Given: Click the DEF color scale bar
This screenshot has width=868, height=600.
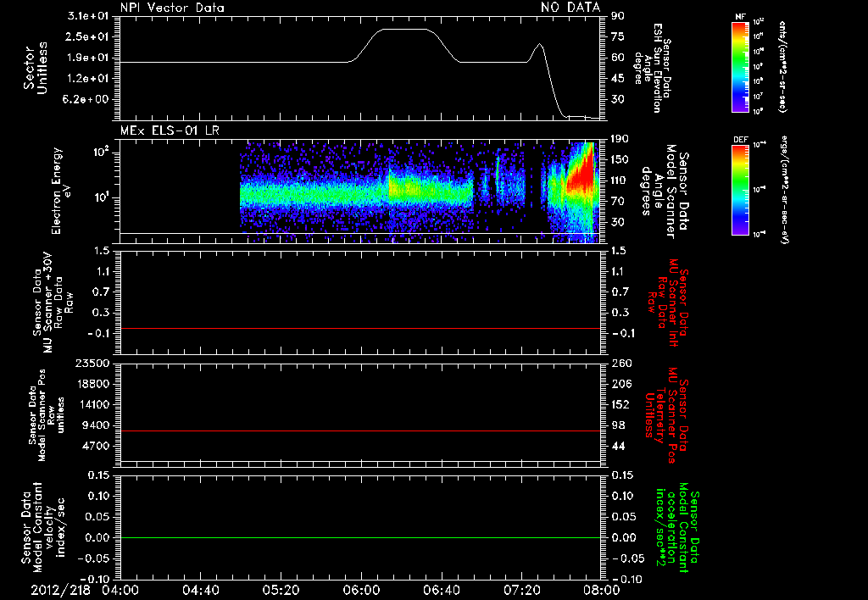Looking at the screenshot, I should pyautogui.click(x=740, y=190).
